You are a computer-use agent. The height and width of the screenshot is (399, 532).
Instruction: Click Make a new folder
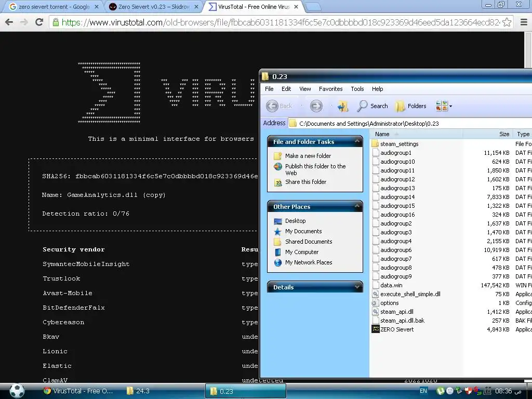pyautogui.click(x=308, y=156)
